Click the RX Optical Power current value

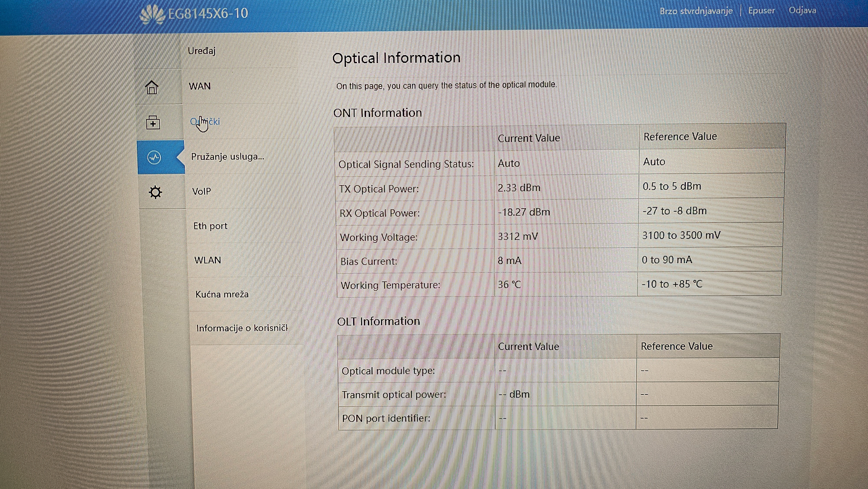pyautogui.click(x=524, y=212)
